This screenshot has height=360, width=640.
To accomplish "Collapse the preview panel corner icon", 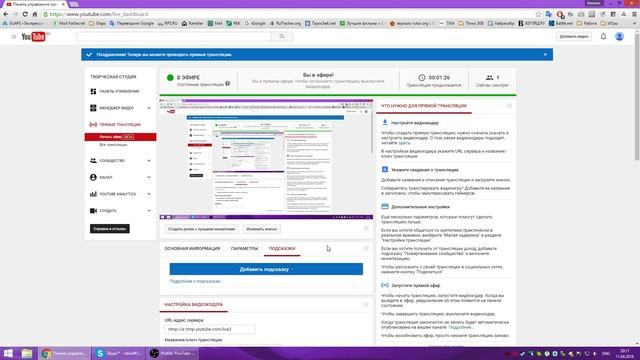I will [x=366, y=229].
